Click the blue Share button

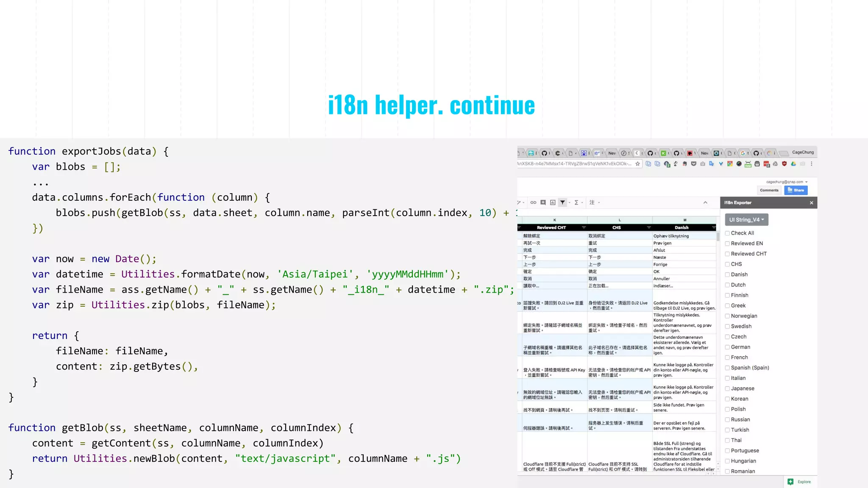point(796,191)
